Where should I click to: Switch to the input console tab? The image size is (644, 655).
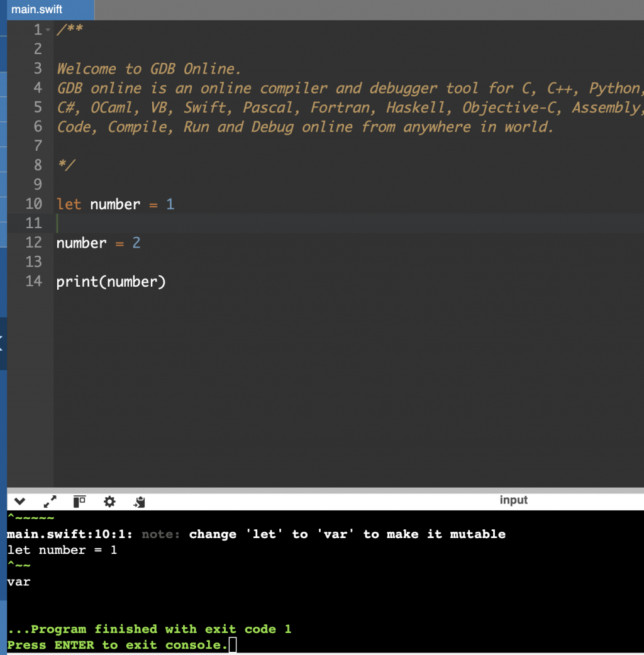coord(514,500)
